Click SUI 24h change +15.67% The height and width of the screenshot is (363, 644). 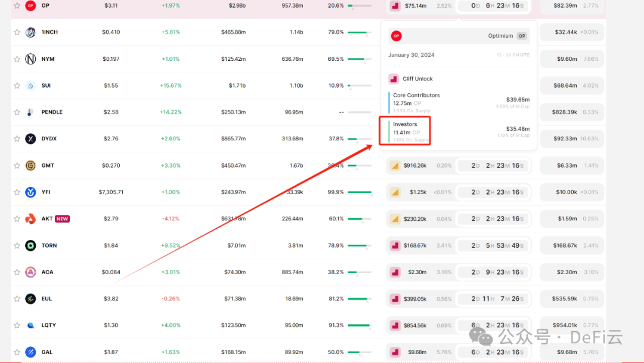click(x=171, y=85)
